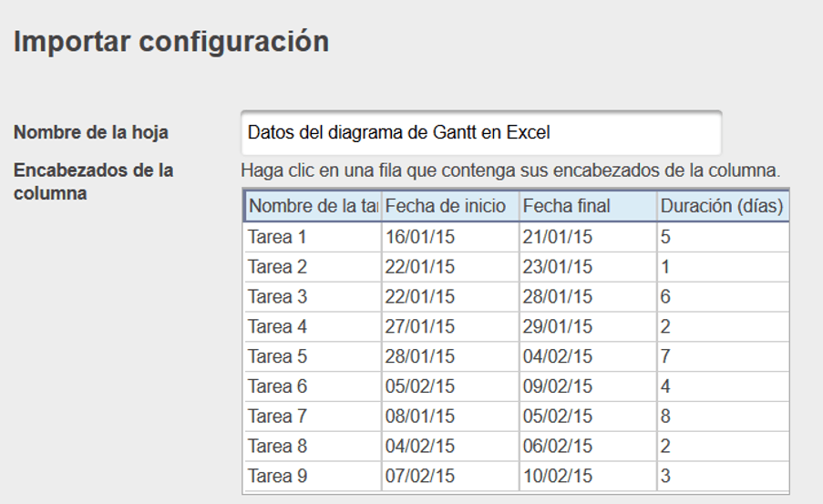Screen dimensions: 823x504
Task: Click the 09/02/15 end date cell
Action: [586, 386]
